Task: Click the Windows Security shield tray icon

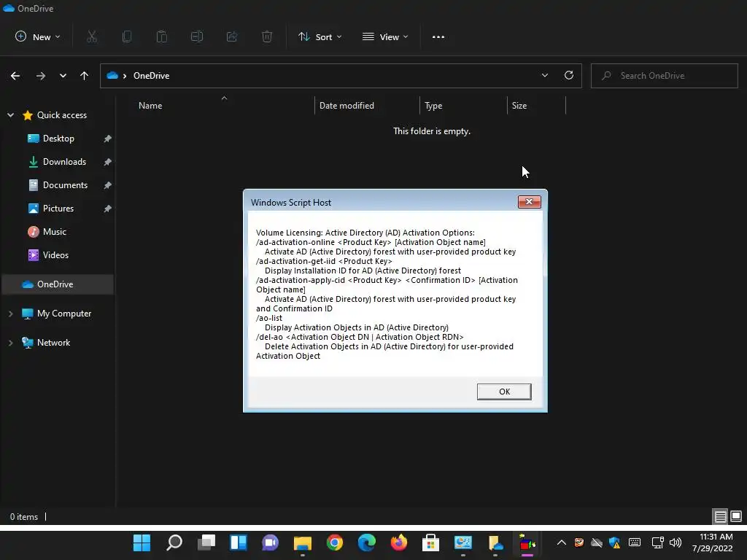Action: tap(614, 542)
